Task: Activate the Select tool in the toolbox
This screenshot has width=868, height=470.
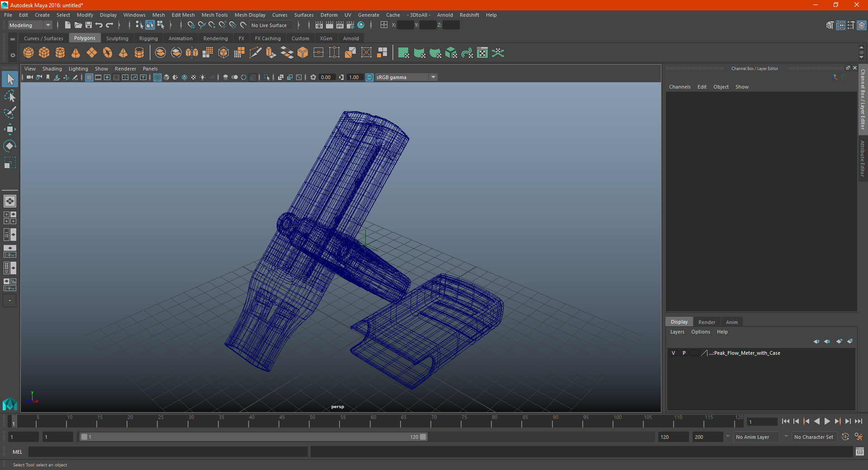Action: pyautogui.click(x=10, y=80)
